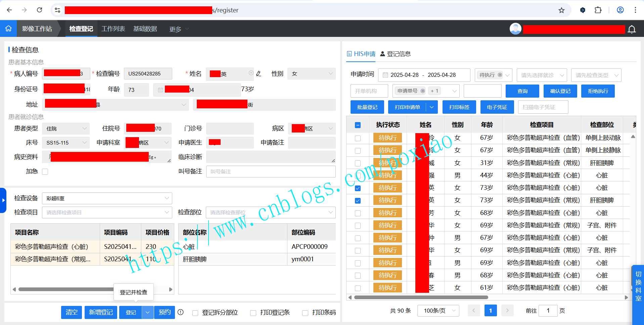Enable 登记拆分部位 checkbox
The height and width of the screenshot is (325, 644).
[195, 313]
